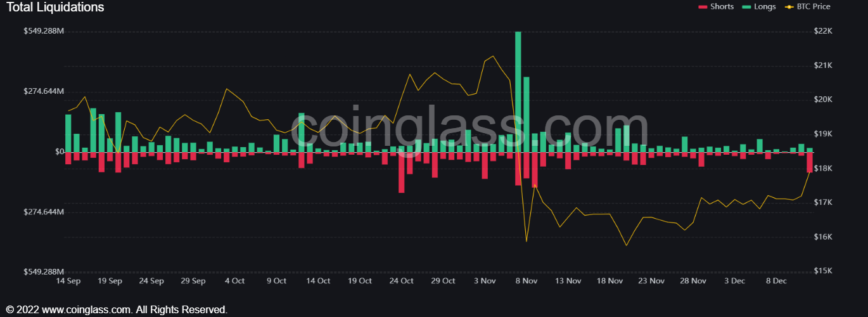Click the $0 liquidation axis label
Screen dimensions: 868x317
60,152
